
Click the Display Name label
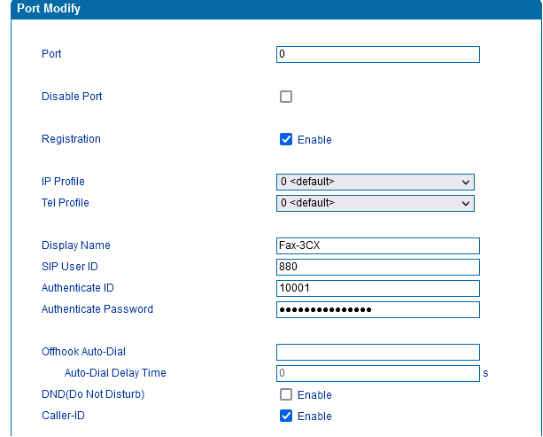coord(76,245)
